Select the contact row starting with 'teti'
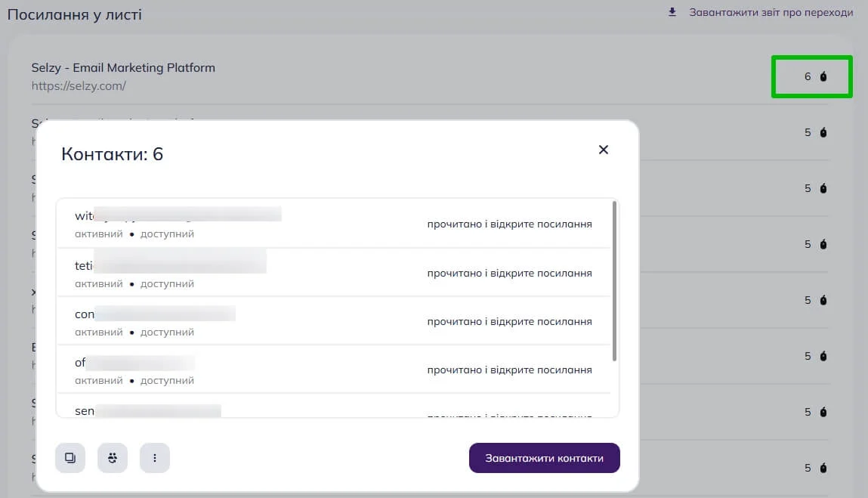Screen dimensions: 868x498 [x=334, y=273]
